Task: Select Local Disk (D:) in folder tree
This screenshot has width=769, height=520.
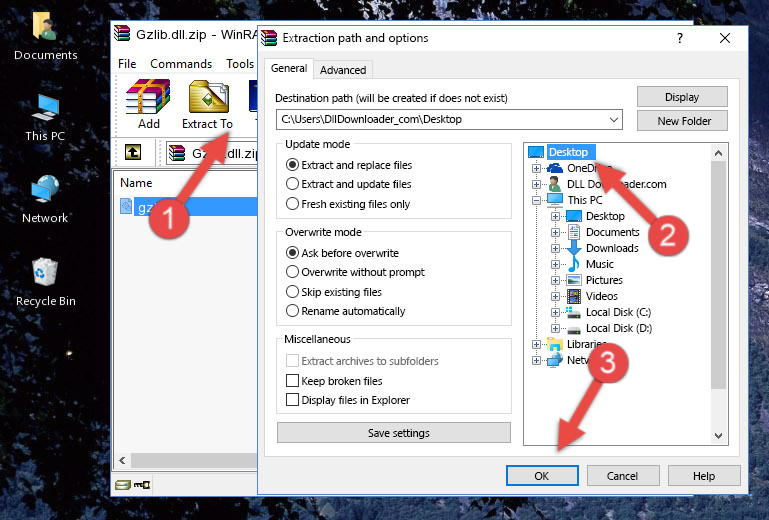Action: coord(618,328)
